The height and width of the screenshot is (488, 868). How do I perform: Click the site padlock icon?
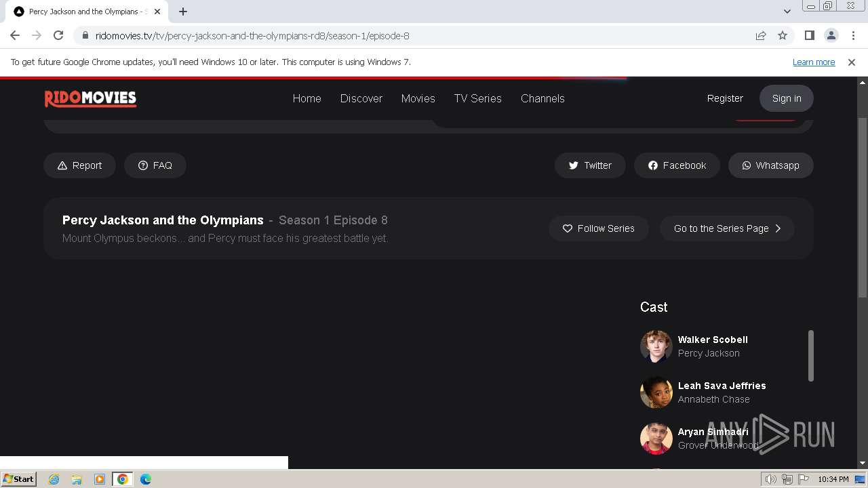point(85,35)
